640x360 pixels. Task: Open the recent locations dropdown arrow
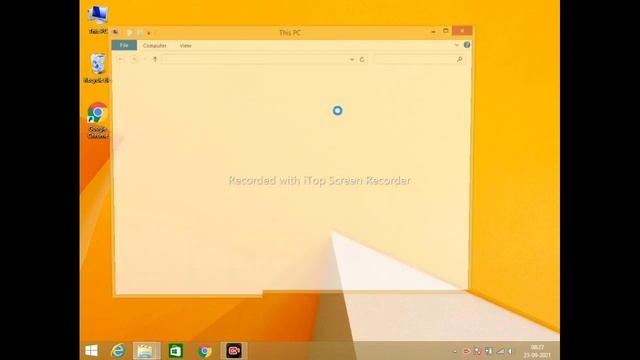144,60
